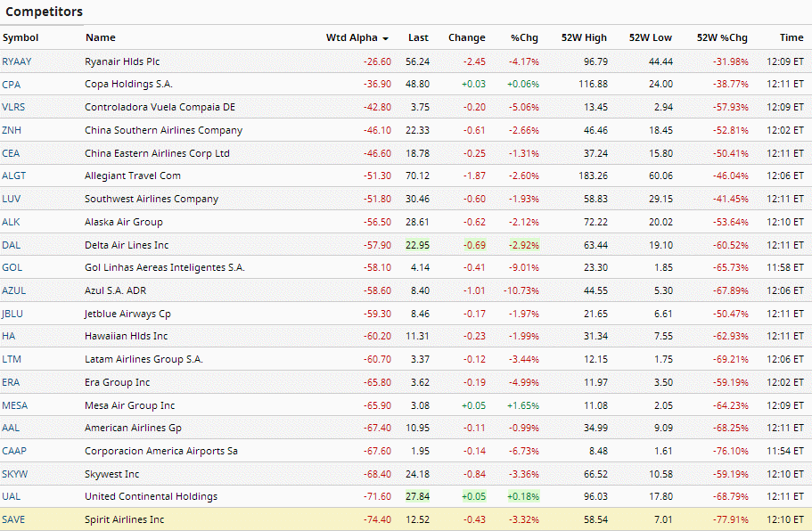Image resolution: width=812 pixels, height=531 pixels.
Task: Click the Competitors section heading
Action: click(44, 12)
